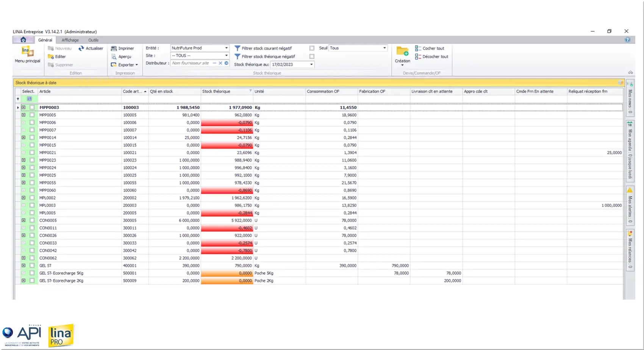
Task: Switch to the Affichage tab
Action: pos(70,40)
